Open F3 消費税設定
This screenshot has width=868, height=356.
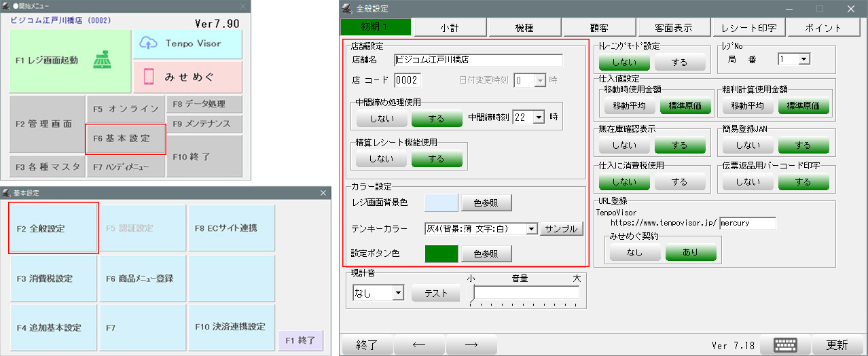click(x=54, y=279)
